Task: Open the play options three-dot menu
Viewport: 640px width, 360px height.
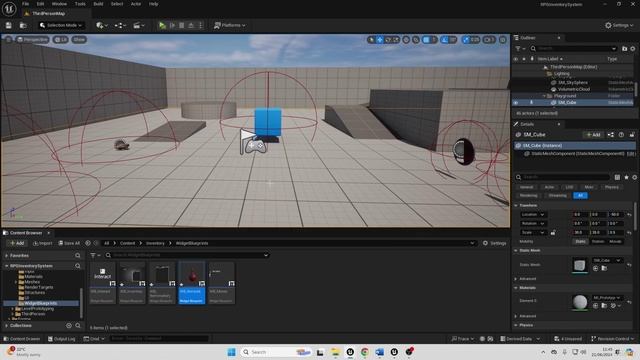Action: [x=200, y=25]
